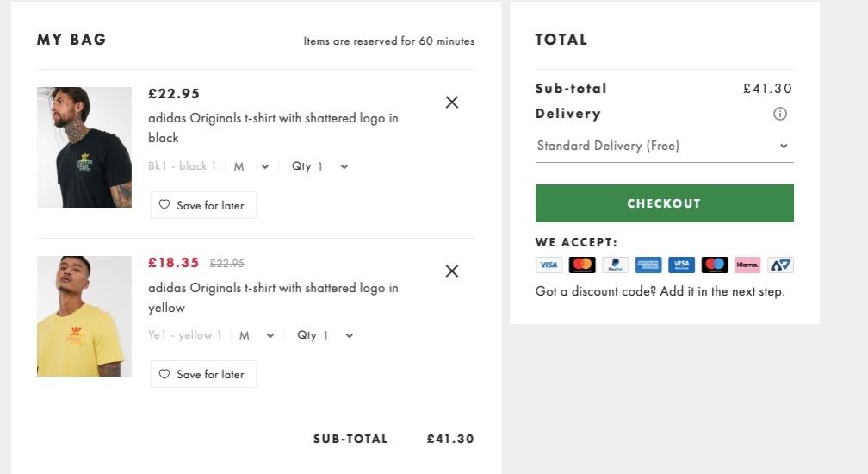Click the Maestro payment icon
This screenshot has height=474, width=868.
715,265
